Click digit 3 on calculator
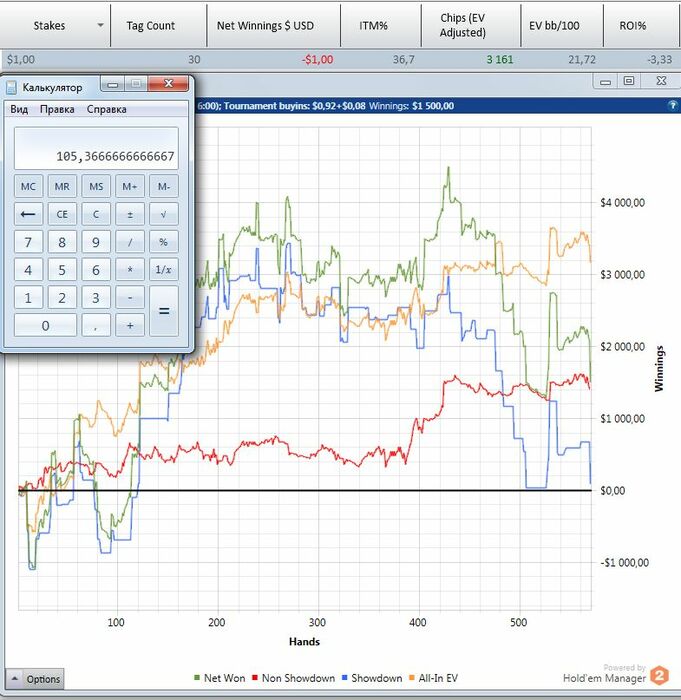 coord(96,297)
